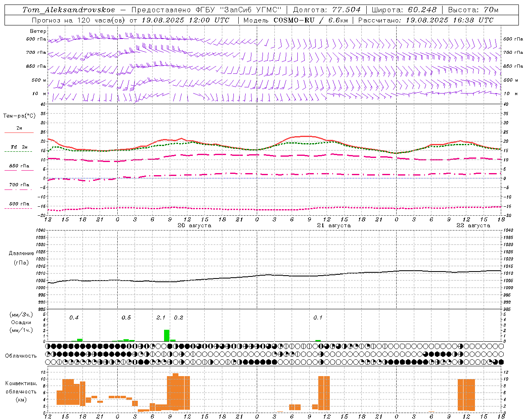Click the Тем-ра(°C) axis title
The width and height of the screenshot is (525, 420).
point(19,116)
